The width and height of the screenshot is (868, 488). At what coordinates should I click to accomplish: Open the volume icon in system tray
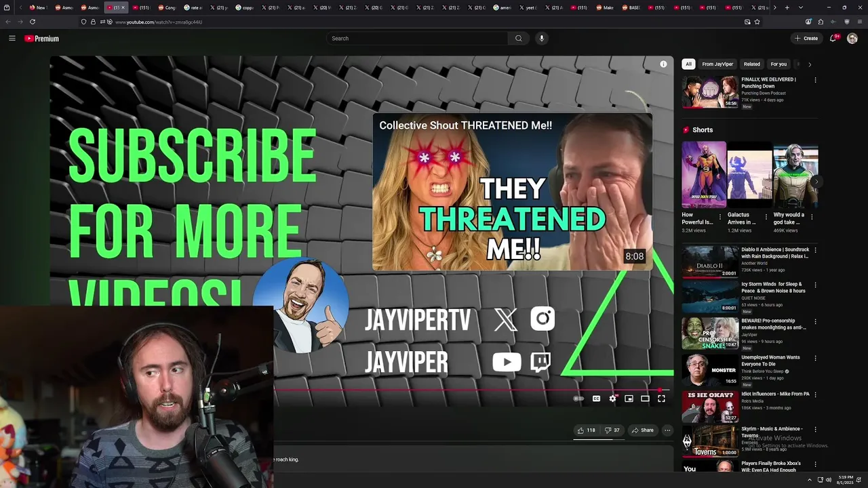pyautogui.click(x=830, y=480)
